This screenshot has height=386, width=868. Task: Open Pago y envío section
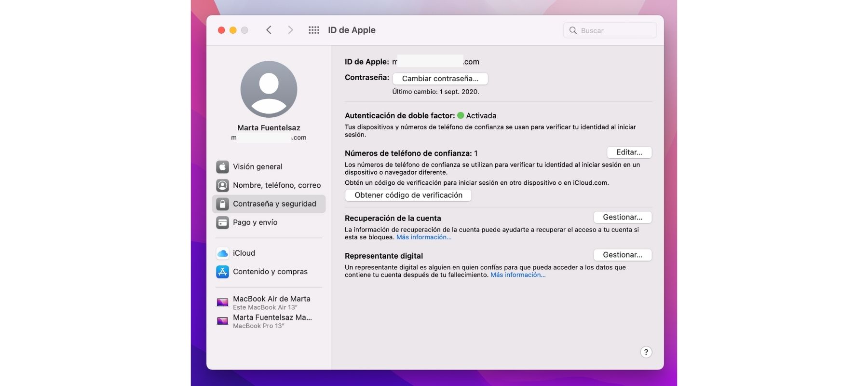coord(269,222)
